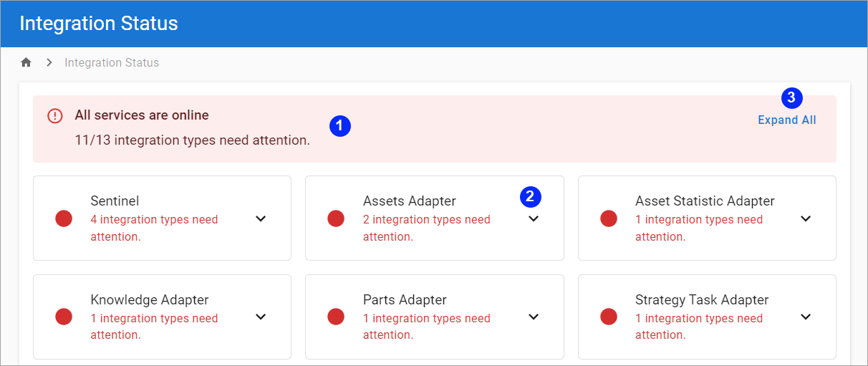Show Strategy Task Adapter details via chevron

tap(806, 317)
